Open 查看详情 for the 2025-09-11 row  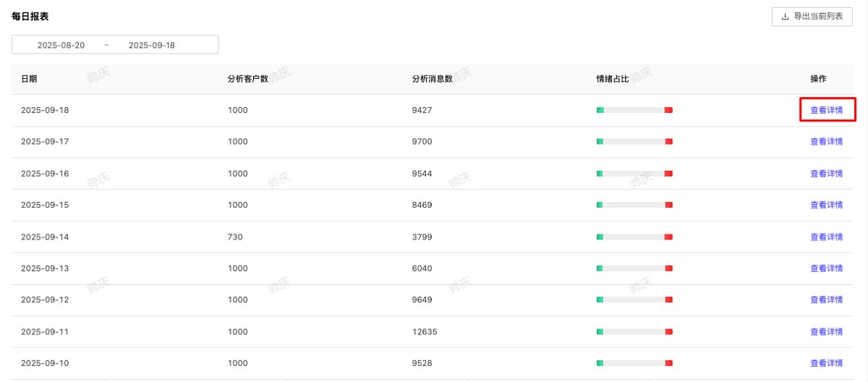pyautogui.click(x=826, y=332)
